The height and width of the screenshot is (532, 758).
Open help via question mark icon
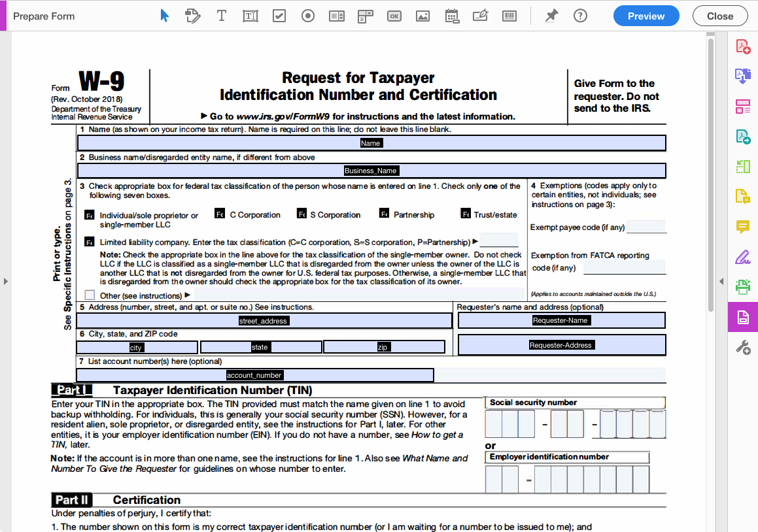pyautogui.click(x=580, y=16)
